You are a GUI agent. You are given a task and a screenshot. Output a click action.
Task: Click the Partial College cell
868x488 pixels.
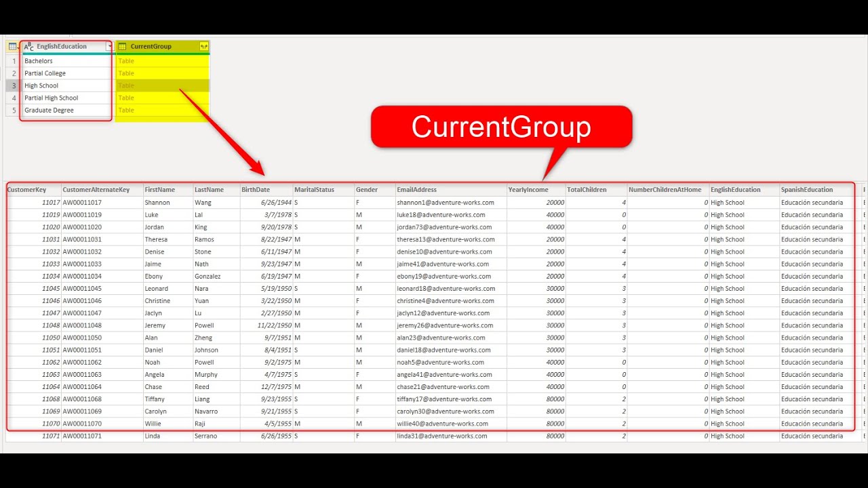coord(66,73)
